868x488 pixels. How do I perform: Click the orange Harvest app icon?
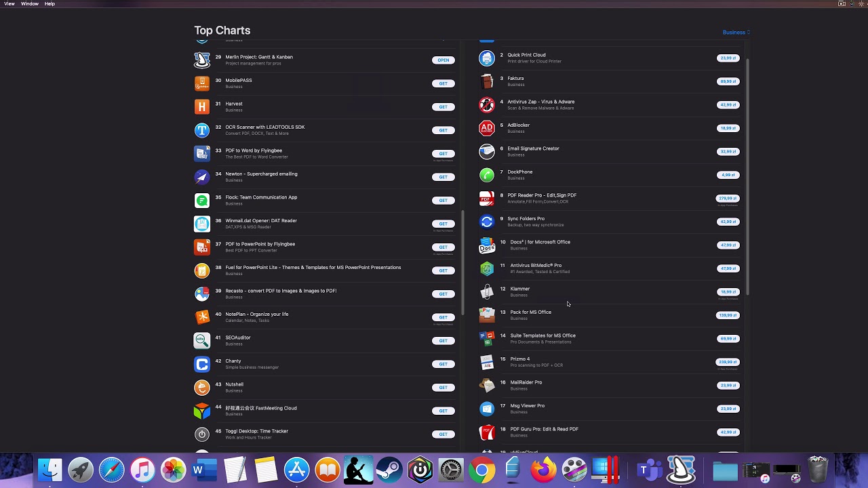coord(202,106)
